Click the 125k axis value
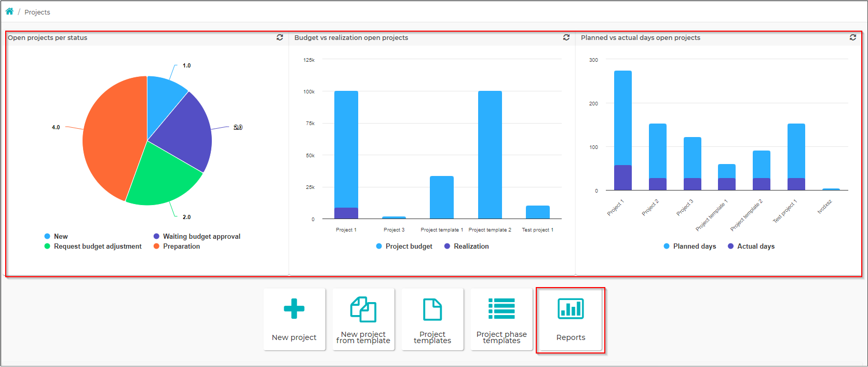 click(x=309, y=60)
